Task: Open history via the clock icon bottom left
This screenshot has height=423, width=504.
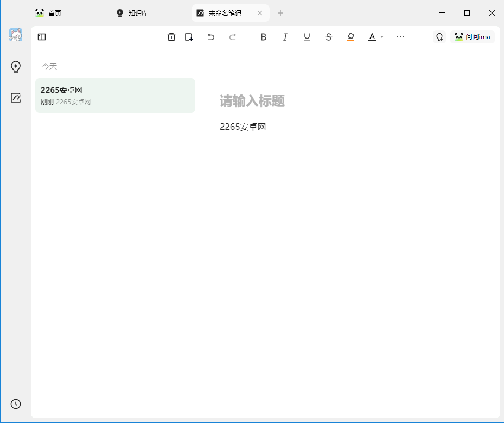Action: point(15,404)
